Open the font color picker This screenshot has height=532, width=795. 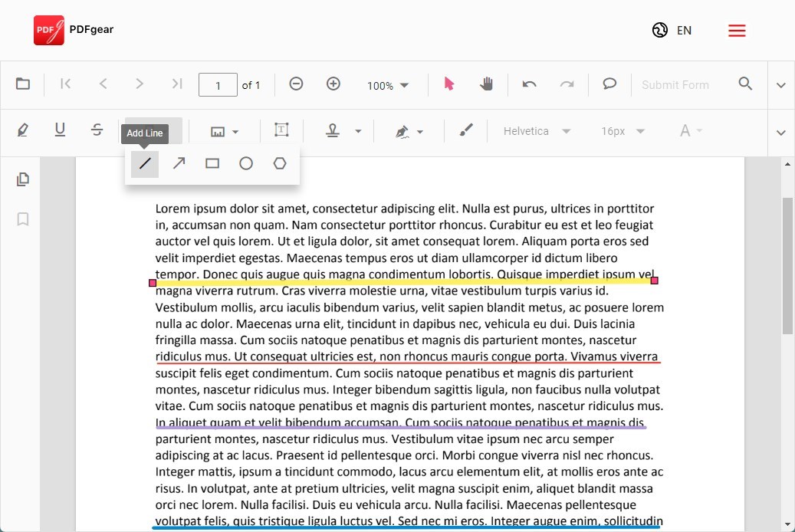point(689,131)
